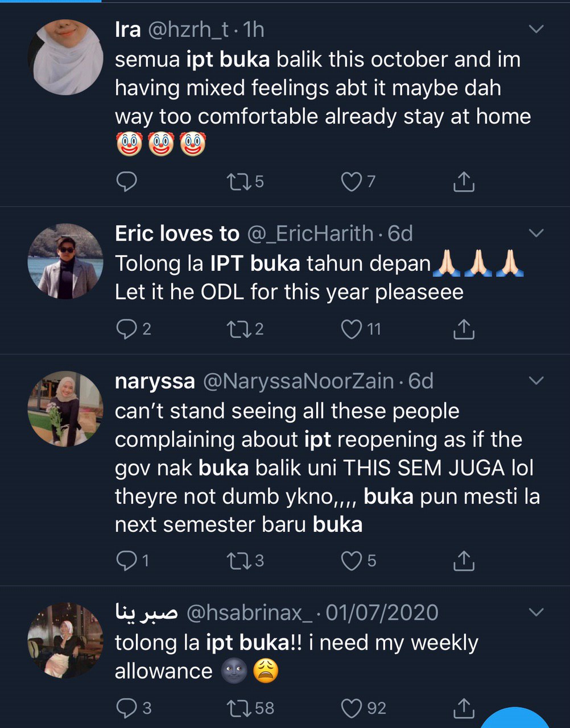Reply to Ira's tweet
This screenshot has width=570, height=728.
point(126,182)
